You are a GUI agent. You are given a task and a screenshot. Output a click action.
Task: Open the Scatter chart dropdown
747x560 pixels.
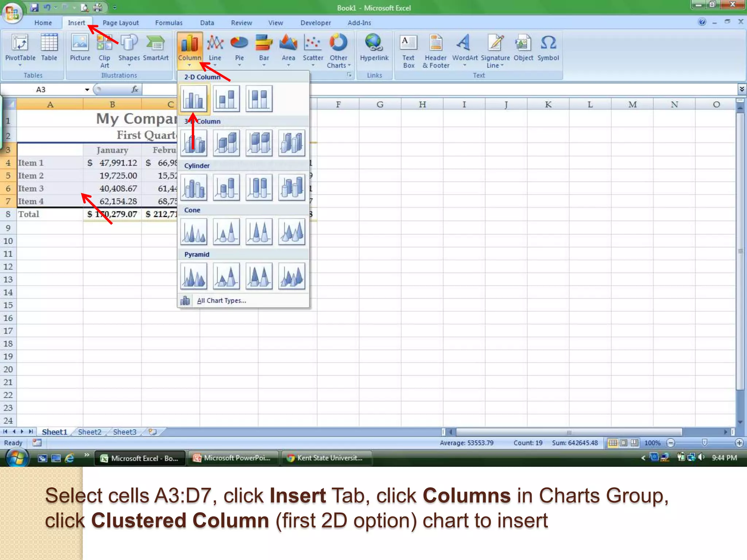[313, 50]
